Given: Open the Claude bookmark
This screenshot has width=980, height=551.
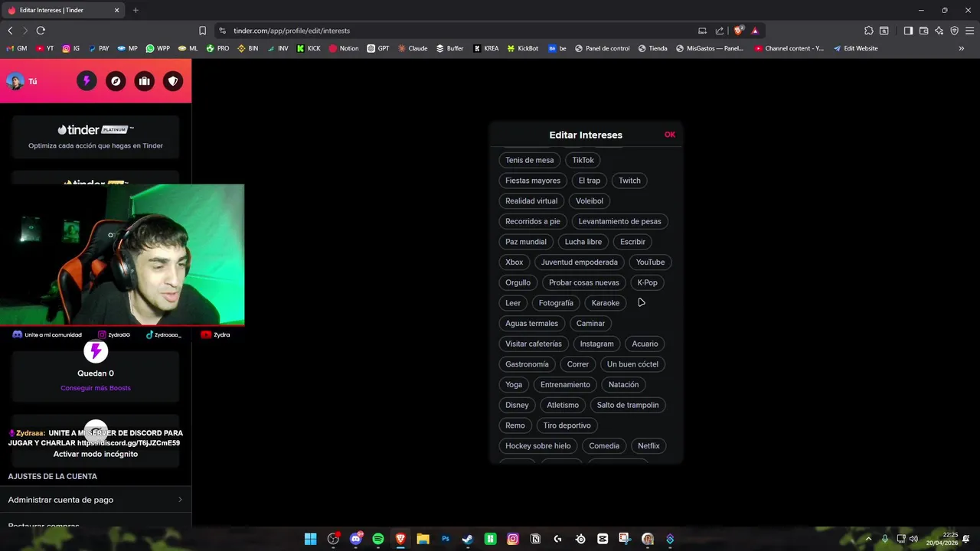Looking at the screenshot, I should (412, 48).
